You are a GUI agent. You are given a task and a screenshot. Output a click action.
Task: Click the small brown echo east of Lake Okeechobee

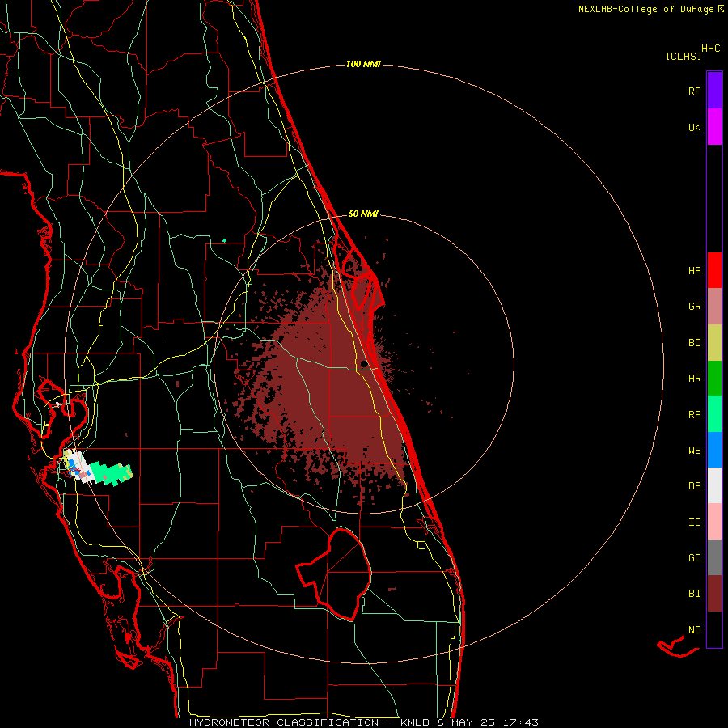point(392,589)
